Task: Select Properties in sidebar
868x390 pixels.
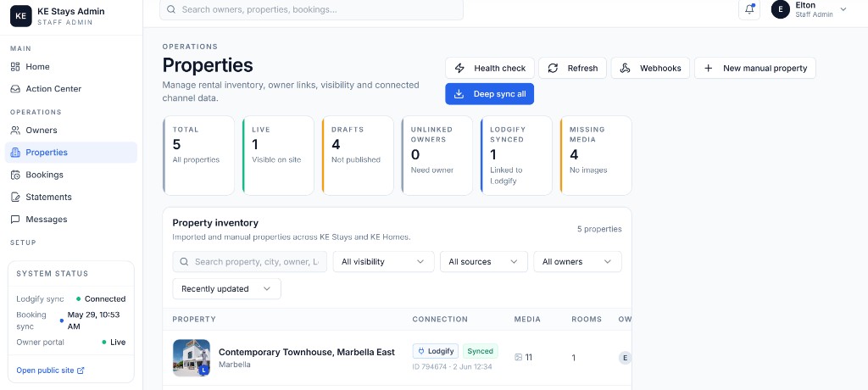Action: [x=71, y=153]
